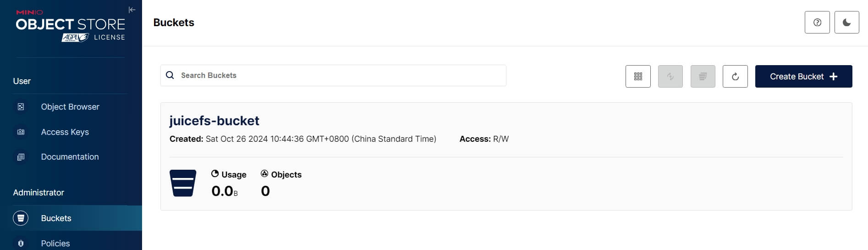Click the Set Lifecycle icon button
Viewport: 868px width, 250px height.
pyautogui.click(x=703, y=77)
